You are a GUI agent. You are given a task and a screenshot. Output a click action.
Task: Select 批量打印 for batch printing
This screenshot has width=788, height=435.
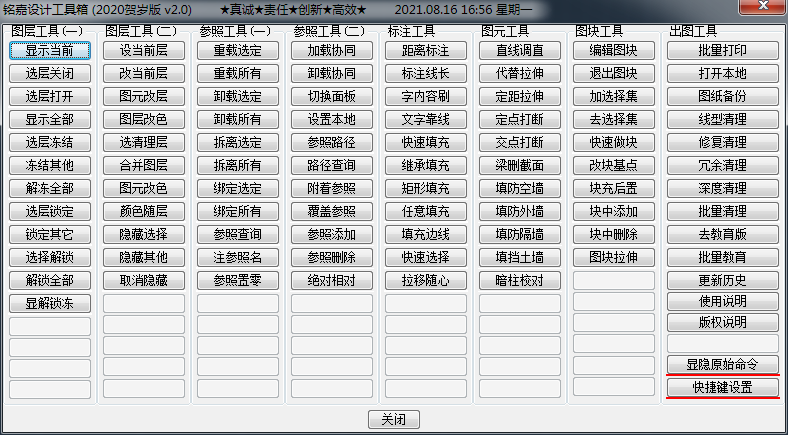[722, 50]
